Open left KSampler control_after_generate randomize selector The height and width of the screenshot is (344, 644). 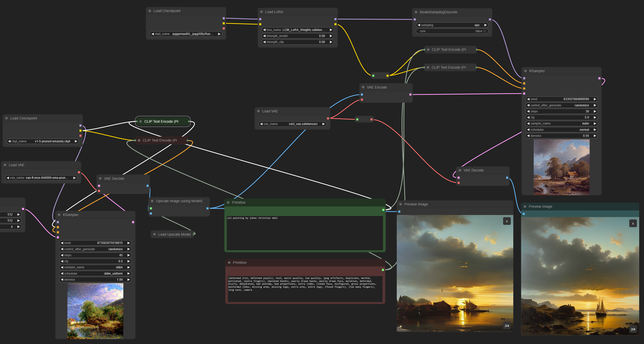click(x=95, y=249)
